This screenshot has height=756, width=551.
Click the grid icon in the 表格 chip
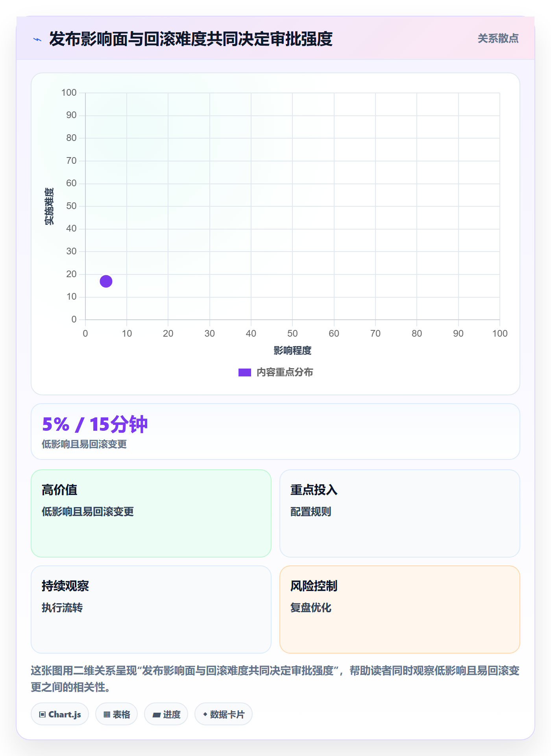pyautogui.click(x=107, y=714)
